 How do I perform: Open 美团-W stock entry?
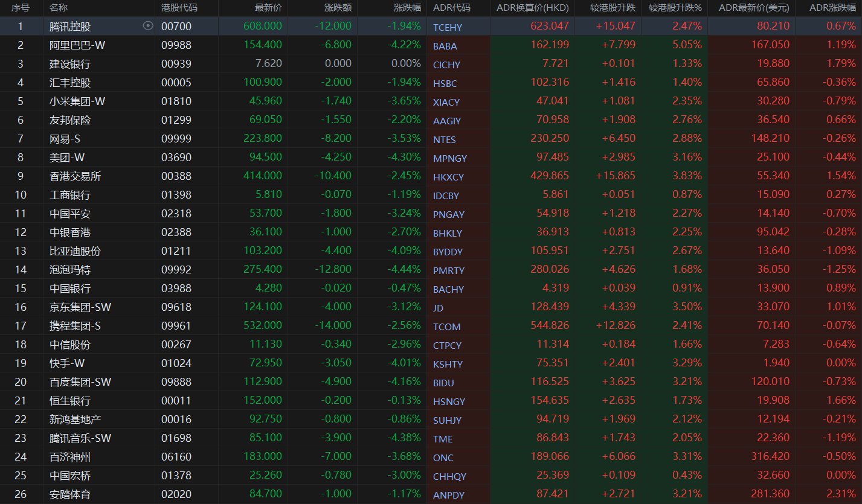pyautogui.click(x=68, y=158)
